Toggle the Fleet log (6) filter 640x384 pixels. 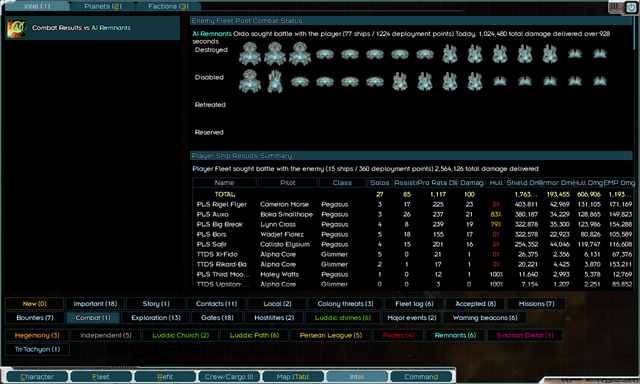click(414, 304)
